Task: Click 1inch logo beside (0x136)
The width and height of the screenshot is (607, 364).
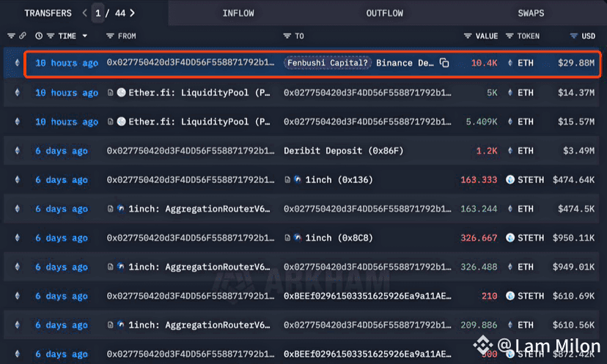Action: point(298,179)
